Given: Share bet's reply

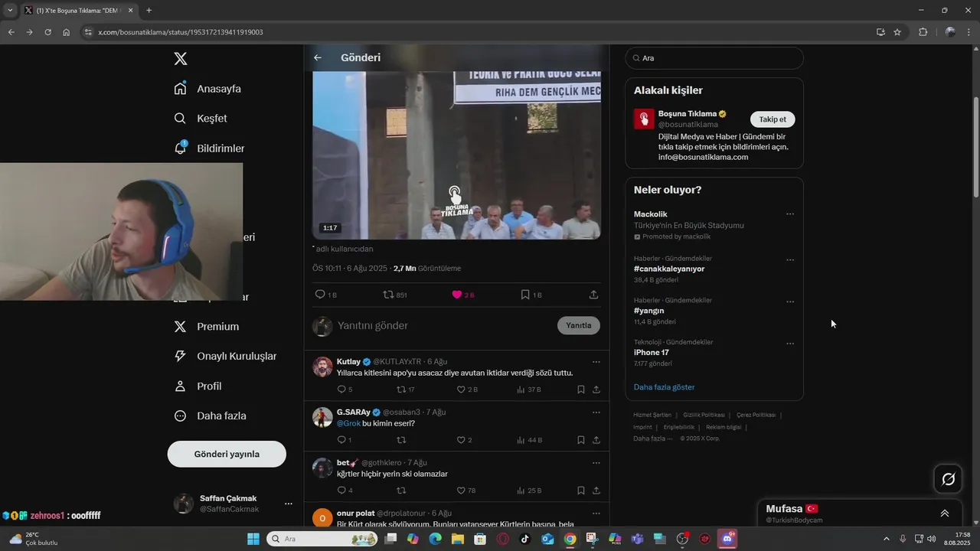Looking at the screenshot, I should point(596,491).
